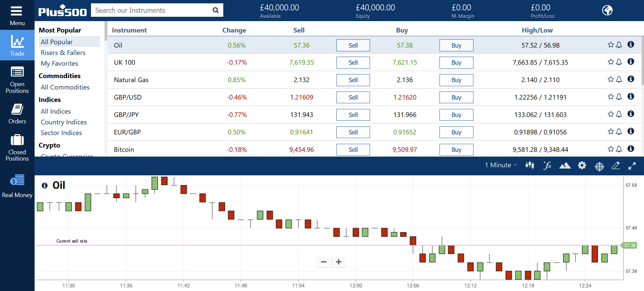Select the Bitcoin instrument name
The width and height of the screenshot is (644, 291).
(x=124, y=150)
